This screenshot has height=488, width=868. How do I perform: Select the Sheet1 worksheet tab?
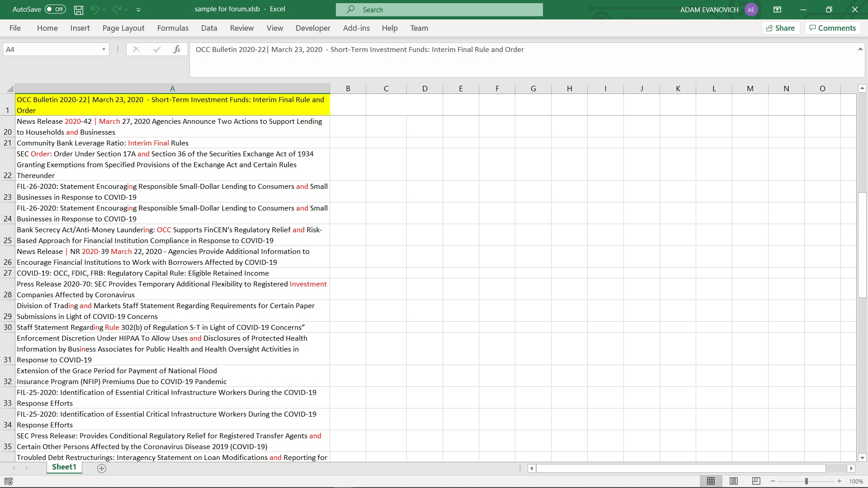(x=64, y=467)
